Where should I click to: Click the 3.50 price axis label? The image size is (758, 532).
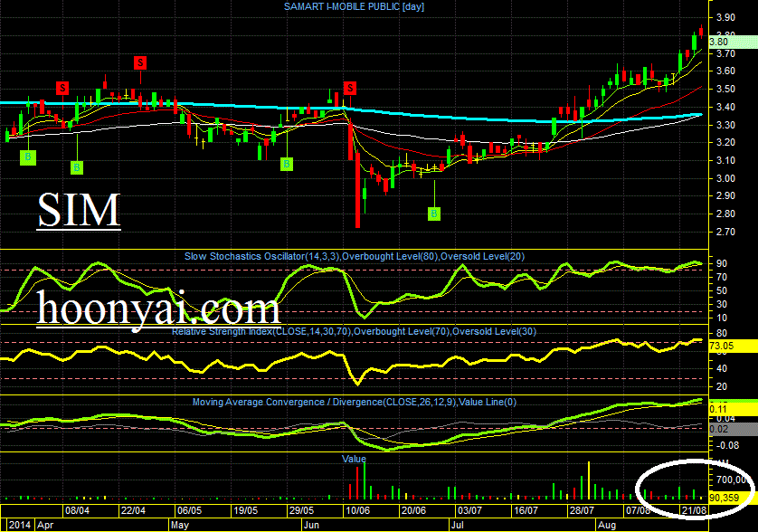(725, 89)
